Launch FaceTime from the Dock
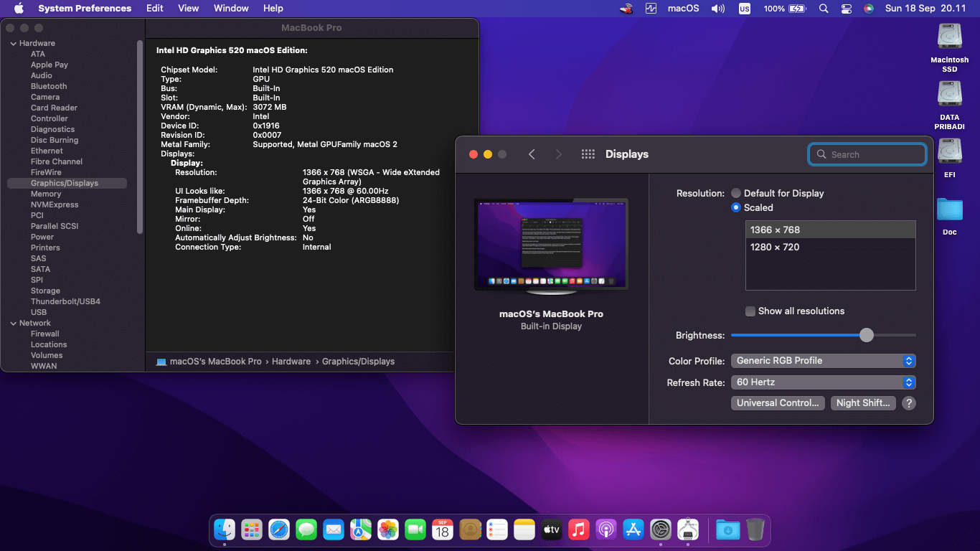The width and height of the screenshot is (980, 551). click(415, 530)
